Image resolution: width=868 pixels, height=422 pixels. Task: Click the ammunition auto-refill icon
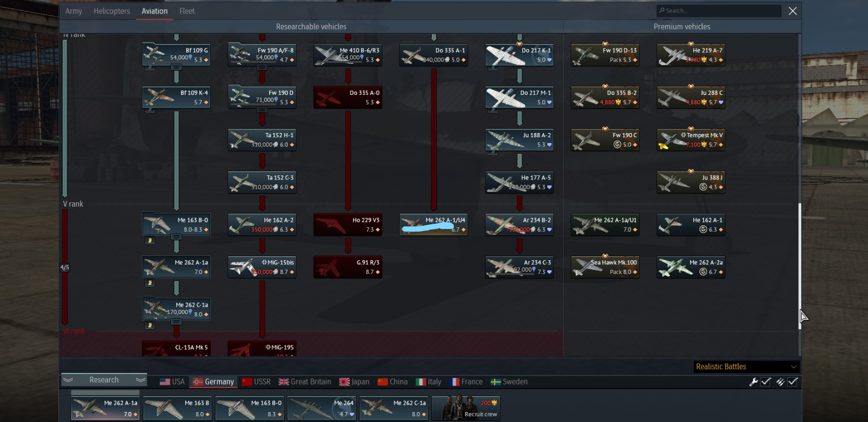780,382
